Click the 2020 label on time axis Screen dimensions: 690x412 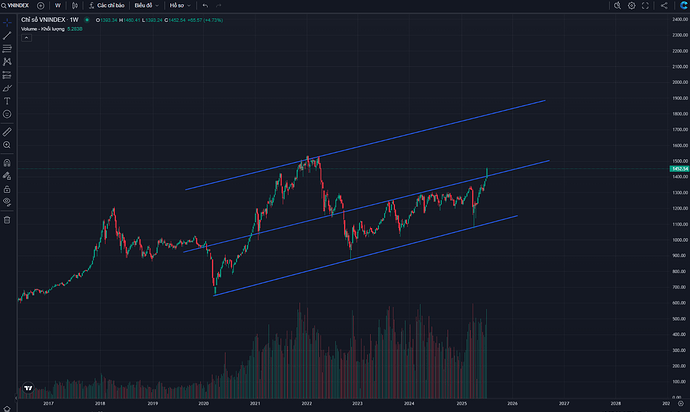pyautogui.click(x=203, y=403)
